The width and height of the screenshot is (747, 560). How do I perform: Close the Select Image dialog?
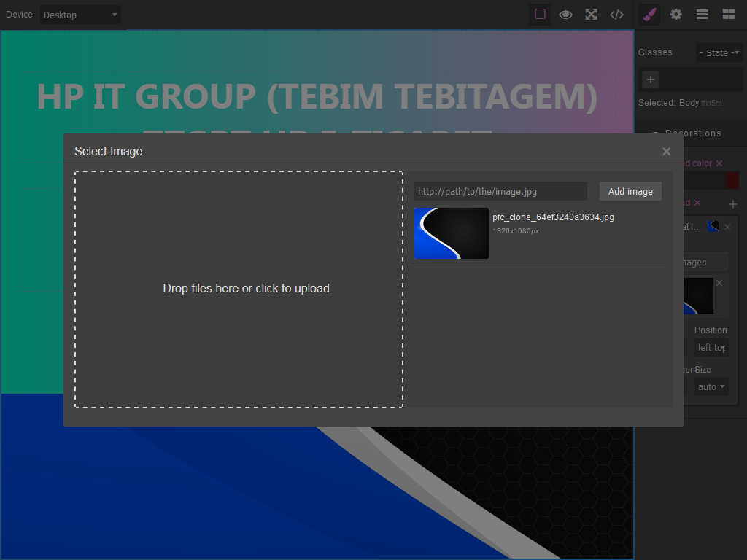667,152
